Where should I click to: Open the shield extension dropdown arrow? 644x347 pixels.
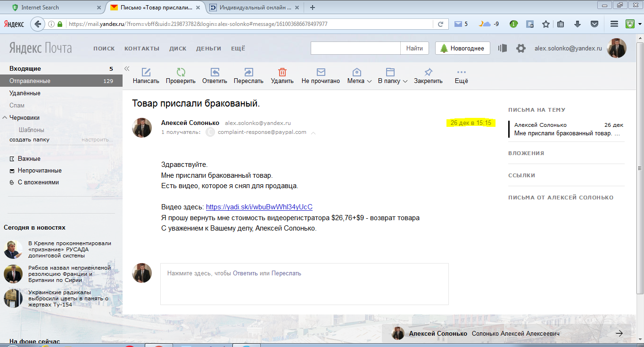[x=639, y=24]
